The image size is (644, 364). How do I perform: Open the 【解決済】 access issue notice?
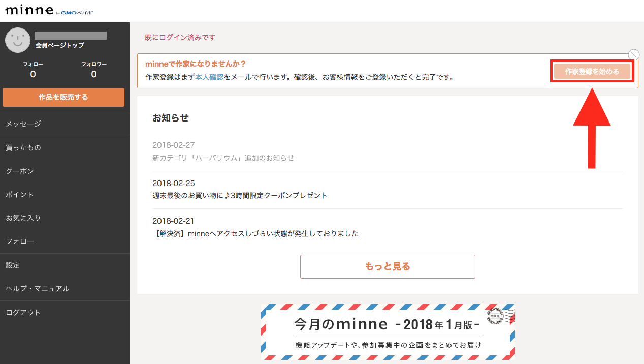click(255, 234)
